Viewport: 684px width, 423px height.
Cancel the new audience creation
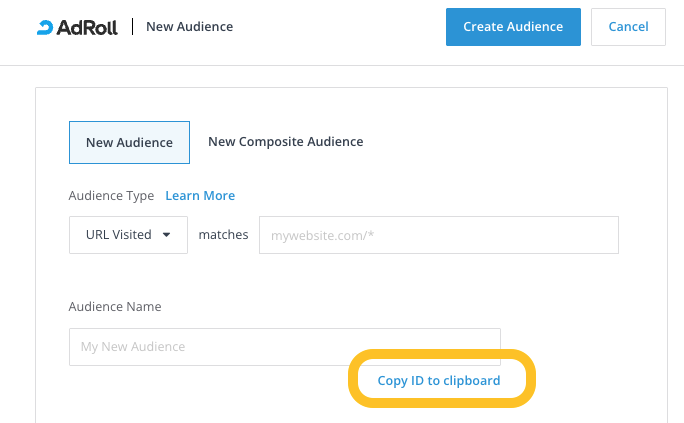[x=628, y=27]
